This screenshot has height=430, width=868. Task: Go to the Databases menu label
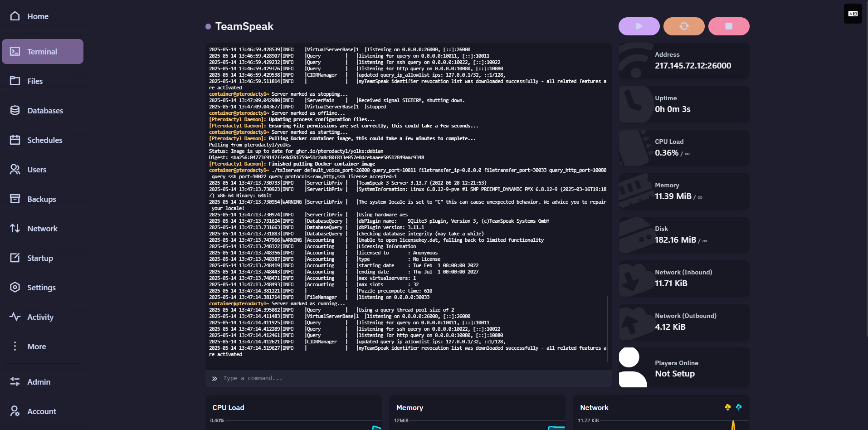point(45,111)
